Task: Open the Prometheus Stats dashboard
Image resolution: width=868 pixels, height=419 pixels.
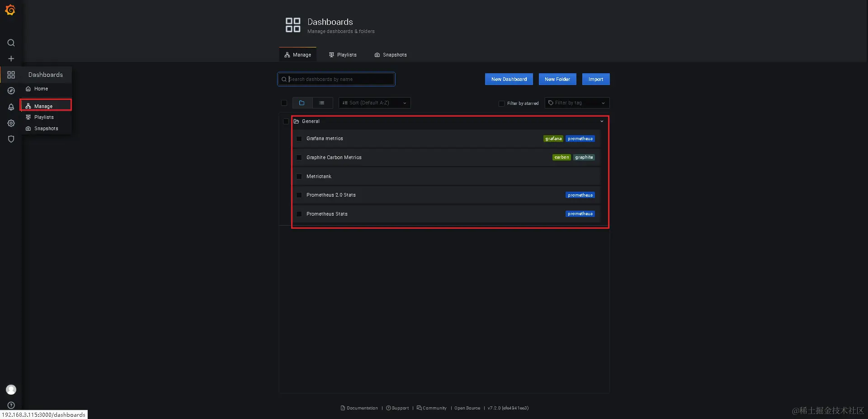Action: click(327, 214)
